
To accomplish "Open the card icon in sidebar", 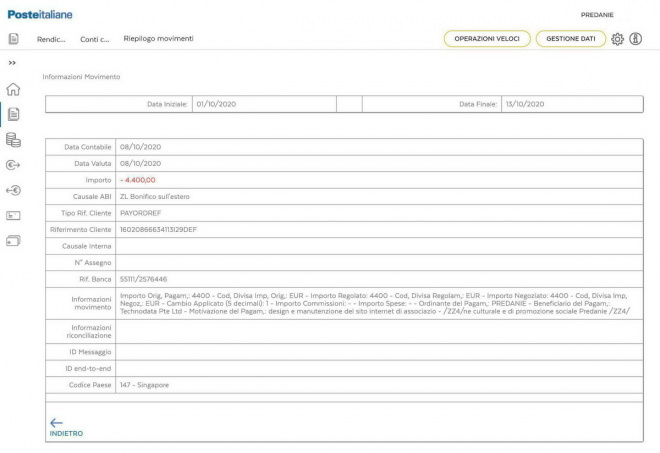I will pos(14,215).
